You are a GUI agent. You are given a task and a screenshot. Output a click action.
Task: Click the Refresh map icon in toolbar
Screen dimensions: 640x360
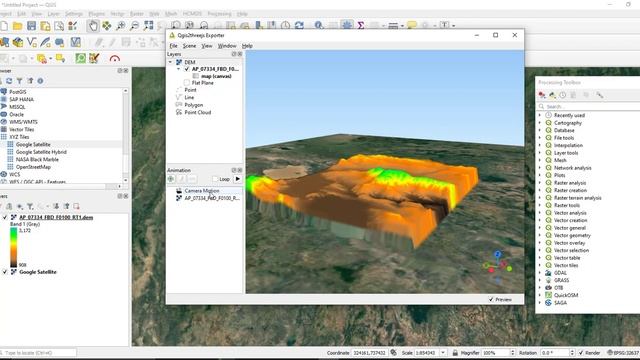click(x=299, y=26)
